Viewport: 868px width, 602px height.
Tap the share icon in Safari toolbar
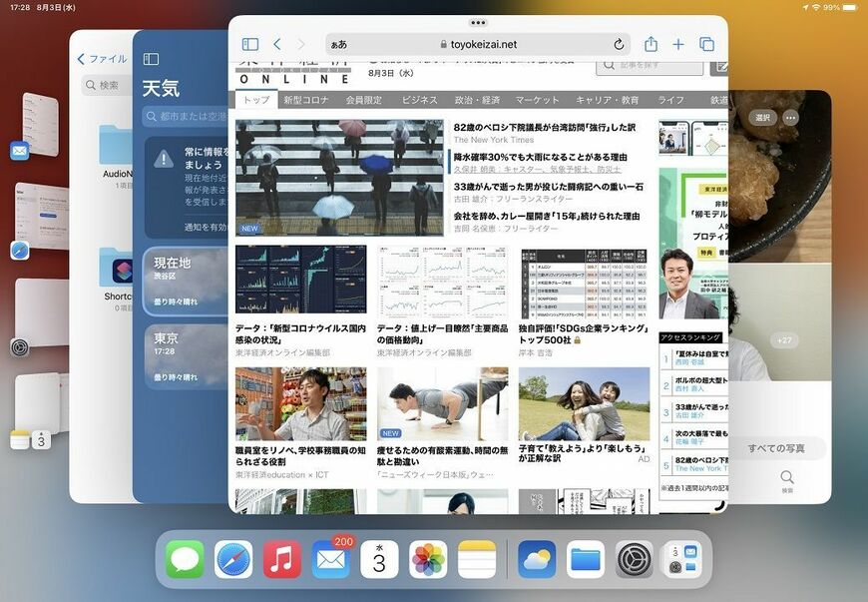653,44
